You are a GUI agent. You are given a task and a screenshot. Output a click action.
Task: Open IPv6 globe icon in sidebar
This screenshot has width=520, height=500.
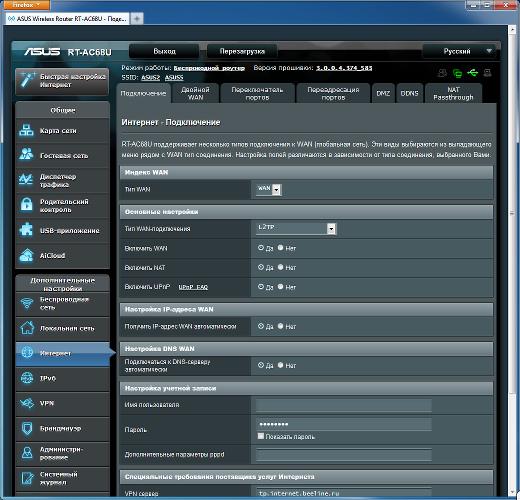pos(27,378)
